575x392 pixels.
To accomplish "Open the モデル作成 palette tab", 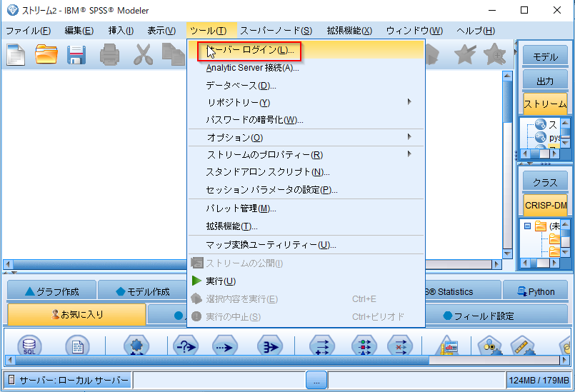I will [x=142, y=291].
